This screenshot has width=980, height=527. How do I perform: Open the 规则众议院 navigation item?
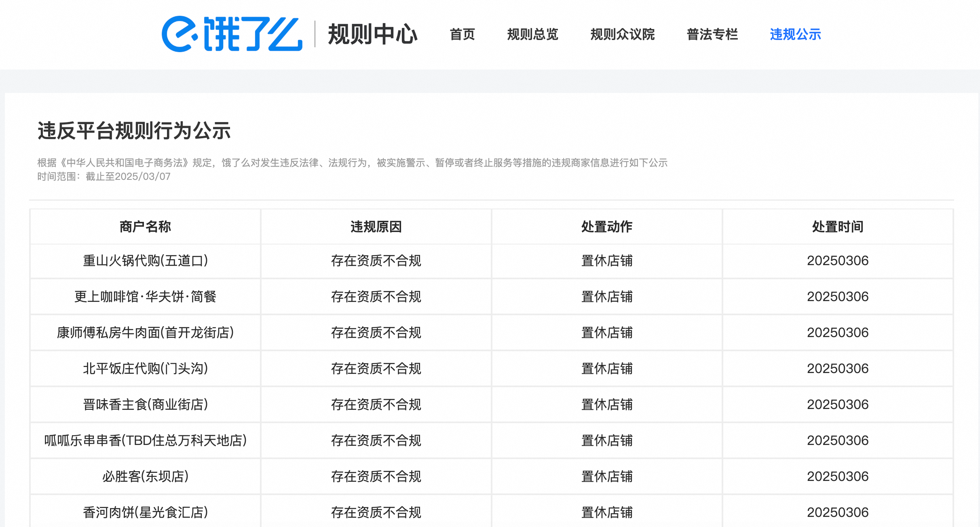pyautogui.click(x=622, y=34)
